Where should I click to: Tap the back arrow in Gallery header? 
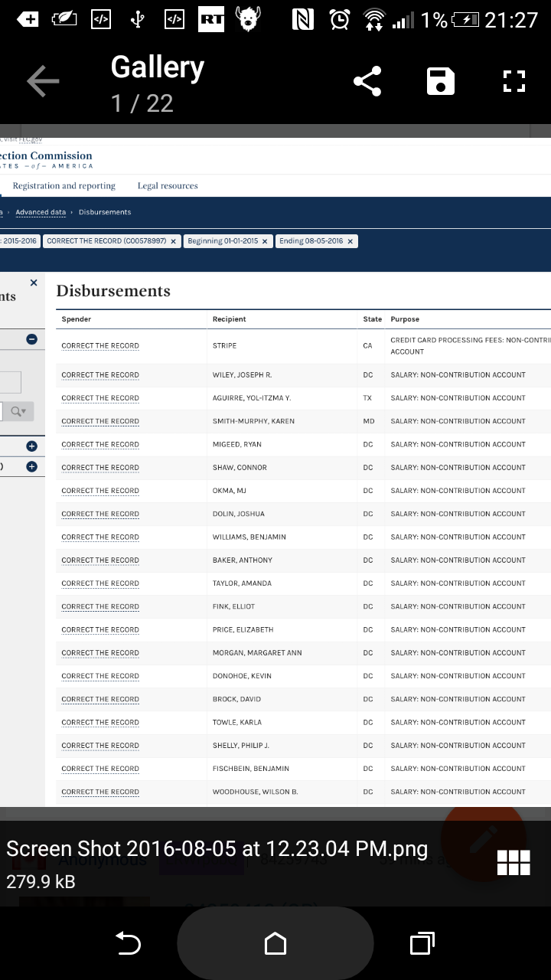(x=43, y=81)
